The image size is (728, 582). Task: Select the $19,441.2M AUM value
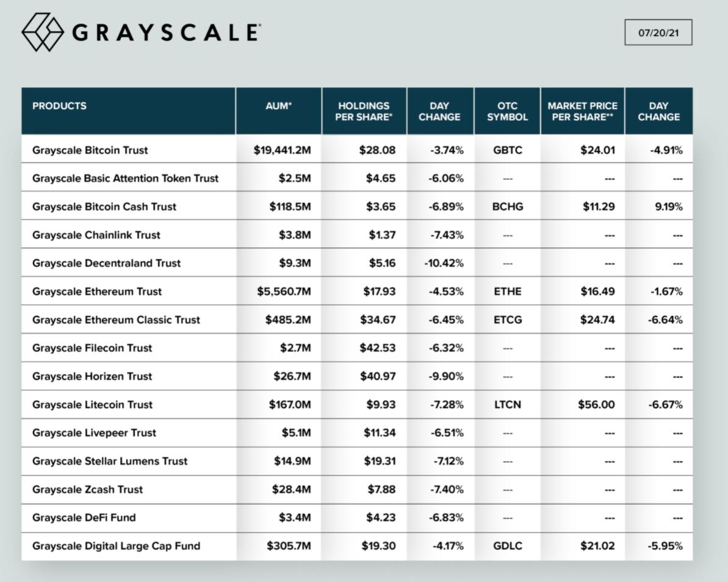coord(282,150)
